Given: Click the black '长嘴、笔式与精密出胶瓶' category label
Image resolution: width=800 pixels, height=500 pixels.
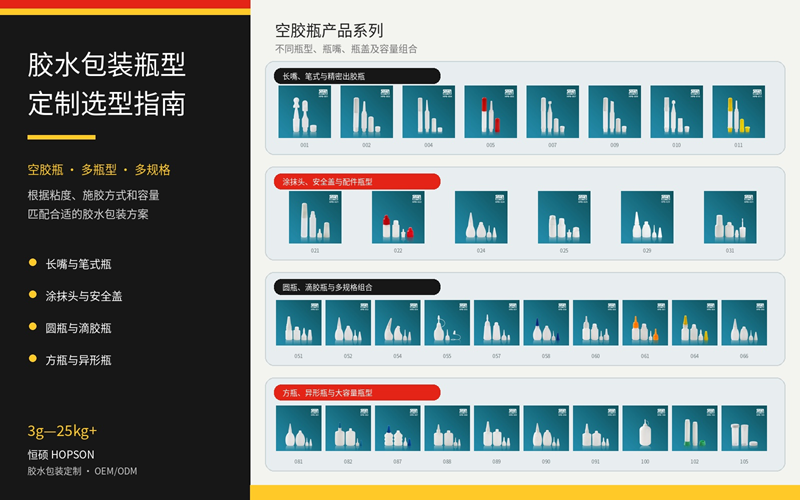Looking at the screenshot, I should coord(357,76).
